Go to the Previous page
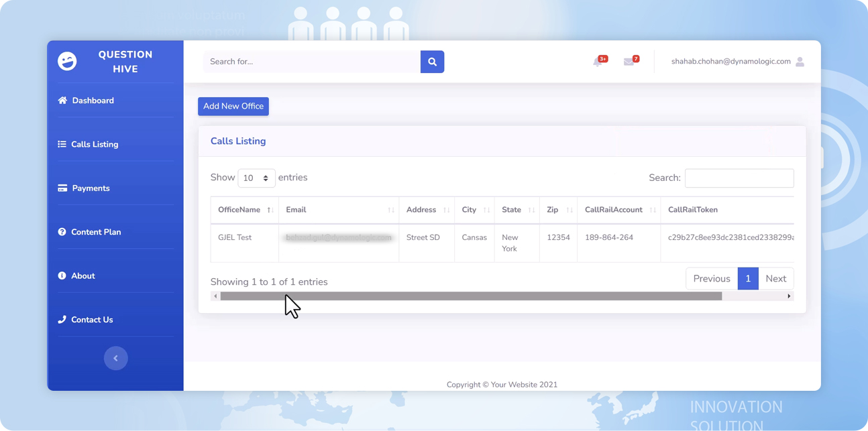The image size is (868, 431). [712, 279]
